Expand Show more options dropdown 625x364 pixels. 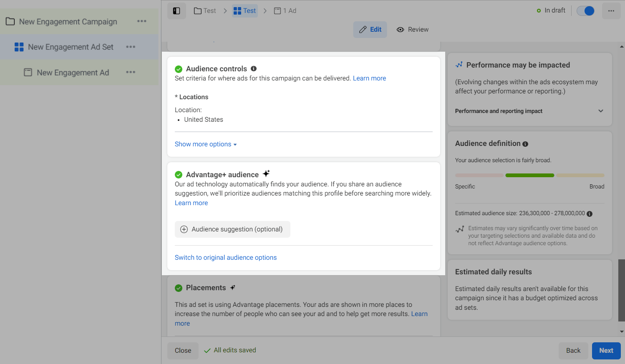[x=206, y=144]
